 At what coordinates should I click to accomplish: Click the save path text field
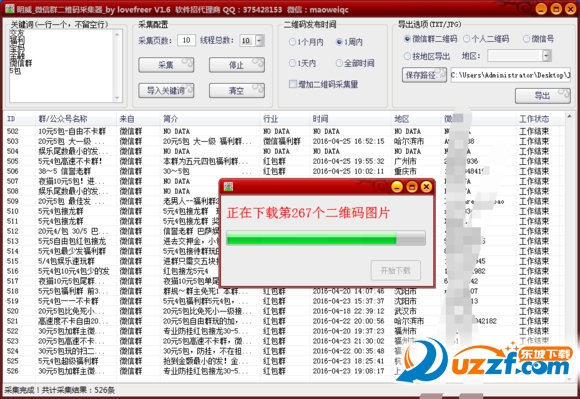click(x=510, y=75)
